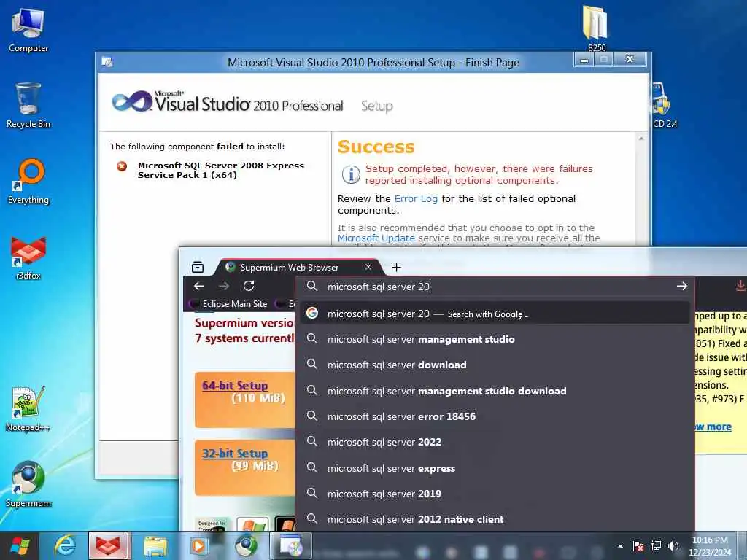The width and height of the screenshot is (747, 560).
Task: Open the downloads icon in Supermium toolbar
Action: coord(740,286)
